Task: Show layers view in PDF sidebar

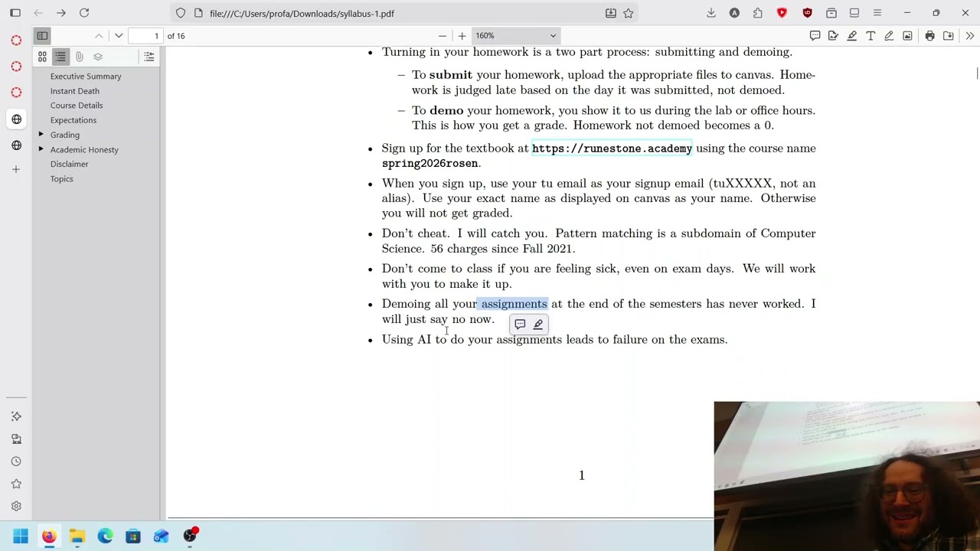Action: coord(98,57)
